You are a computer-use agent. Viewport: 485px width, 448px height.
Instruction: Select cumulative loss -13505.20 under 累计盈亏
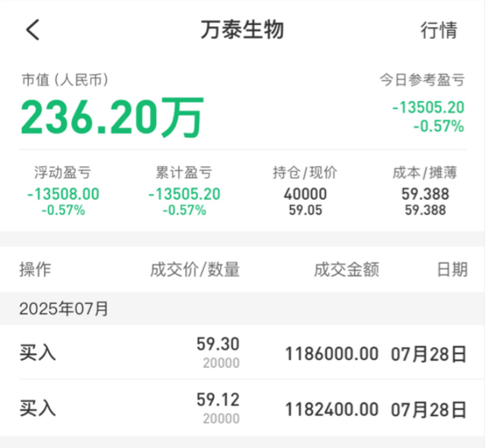(184, 194)
